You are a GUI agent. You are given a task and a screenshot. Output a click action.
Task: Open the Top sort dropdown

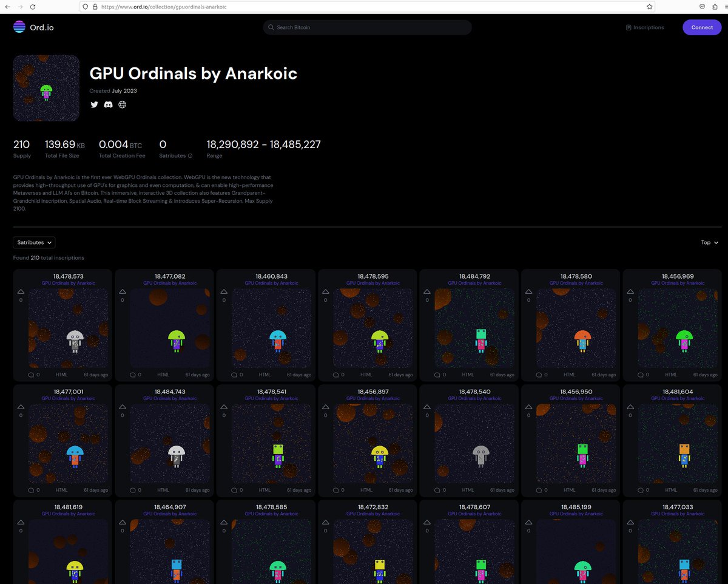click(709, 242)
